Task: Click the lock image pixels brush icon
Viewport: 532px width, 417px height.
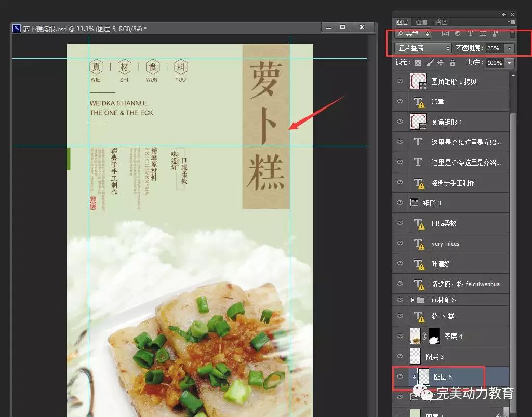Action: click(429, 63)
